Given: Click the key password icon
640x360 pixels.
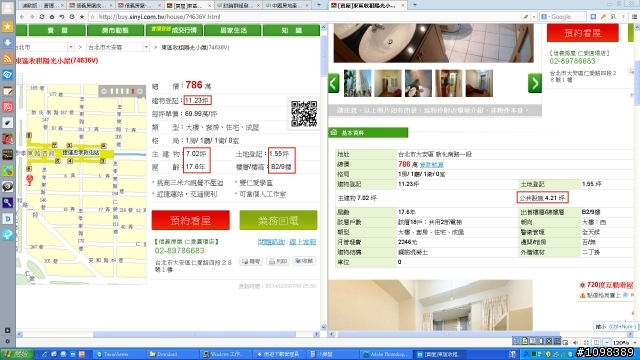Looking at the screenshot, I should point(603,17).
